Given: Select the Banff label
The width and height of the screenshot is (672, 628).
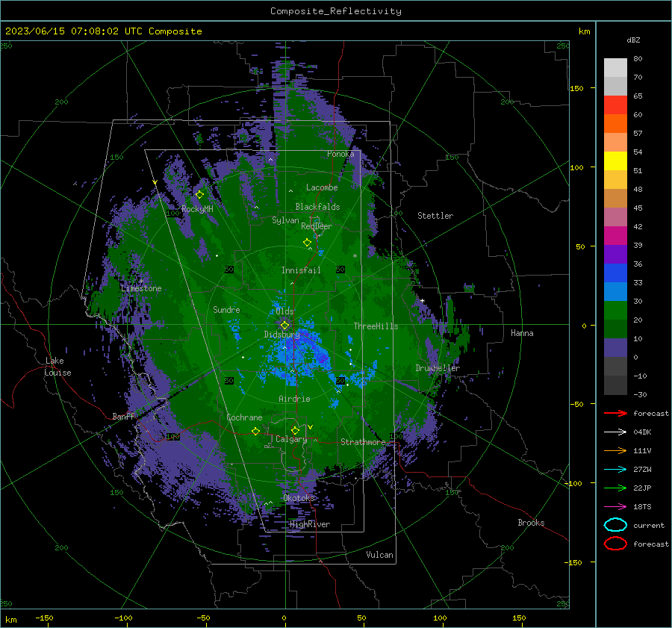Looking at the screenshot, I should pos(123,416).
